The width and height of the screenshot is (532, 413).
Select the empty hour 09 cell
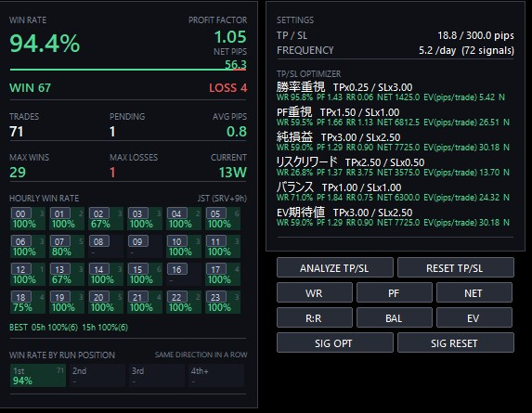pos(145,247)
